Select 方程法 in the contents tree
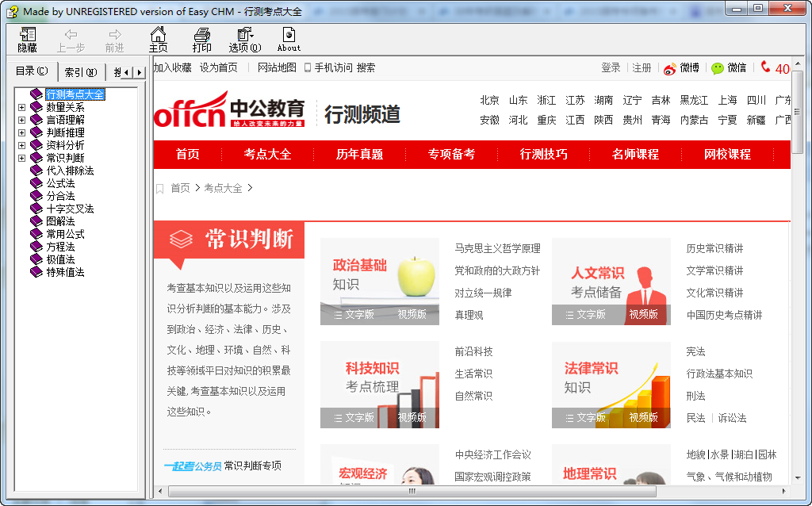This screenshot has width=812, height=506. point(60,247)
